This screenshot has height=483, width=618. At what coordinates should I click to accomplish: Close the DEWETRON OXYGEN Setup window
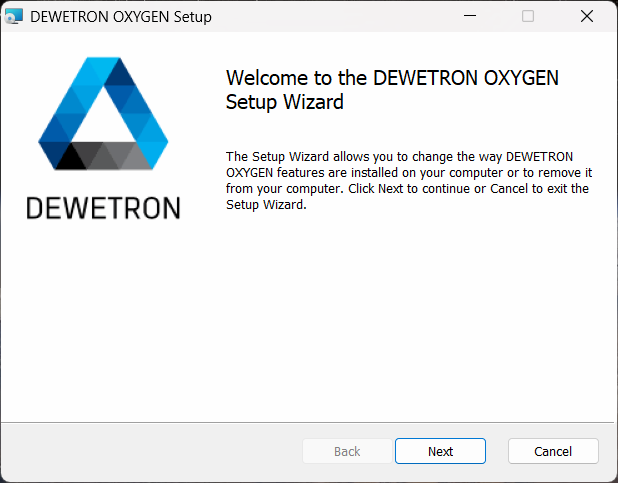point(586,16)
